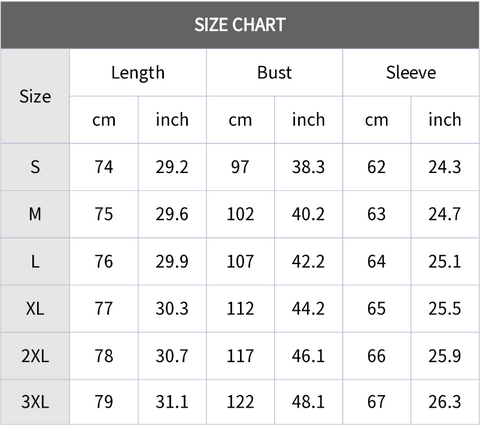
Task: Select the Sleeve column header
Action: 411,73
